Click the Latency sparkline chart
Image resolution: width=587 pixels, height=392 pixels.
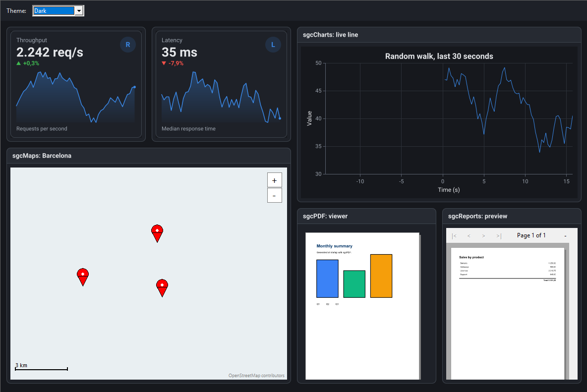221,97
